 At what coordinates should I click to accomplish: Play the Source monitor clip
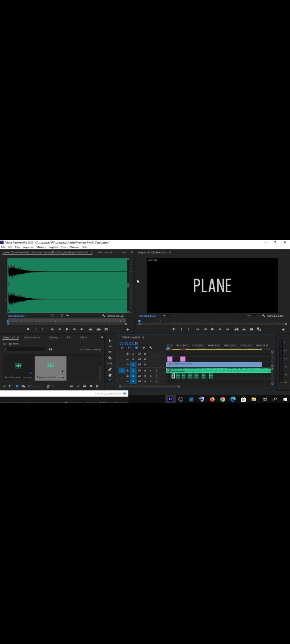[x=67, y=329]
